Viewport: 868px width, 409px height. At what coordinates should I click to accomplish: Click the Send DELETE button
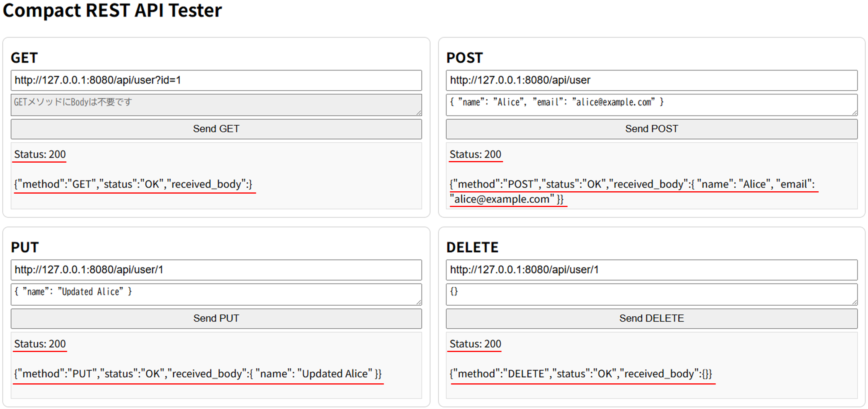click(x=651, y=318)
